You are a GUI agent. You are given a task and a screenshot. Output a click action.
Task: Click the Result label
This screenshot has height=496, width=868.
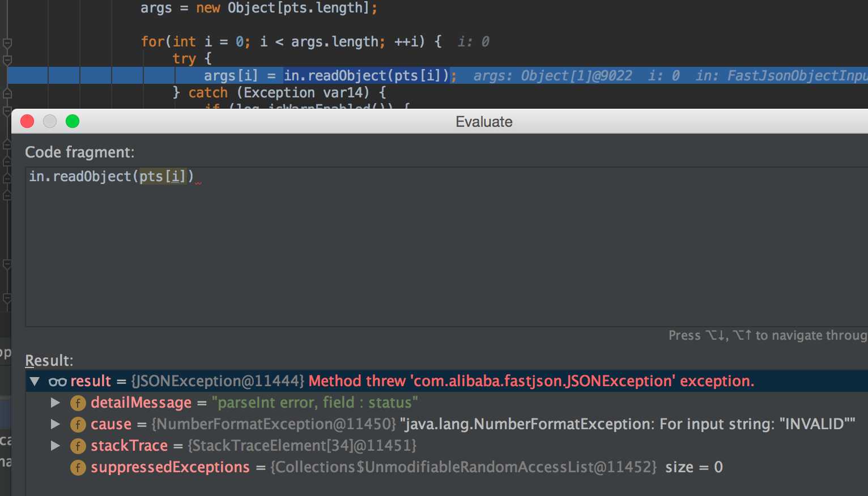49,361
